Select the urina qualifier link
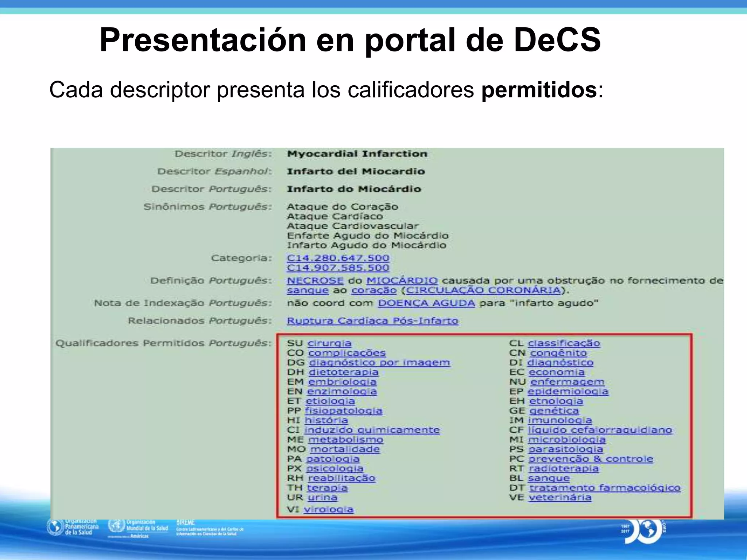This screenshot has height=560, width=747. (x=322, y=498)
